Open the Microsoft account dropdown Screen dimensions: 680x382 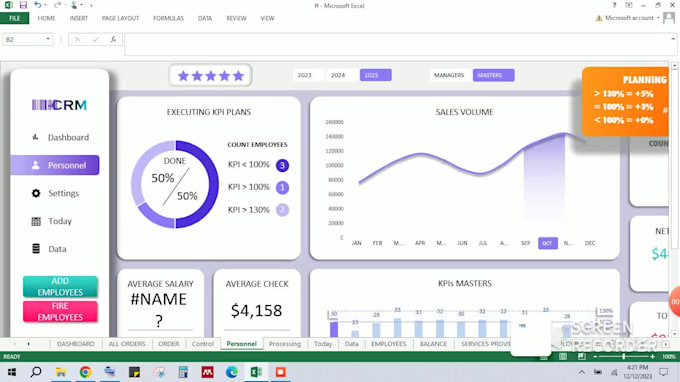click(658, 18)
